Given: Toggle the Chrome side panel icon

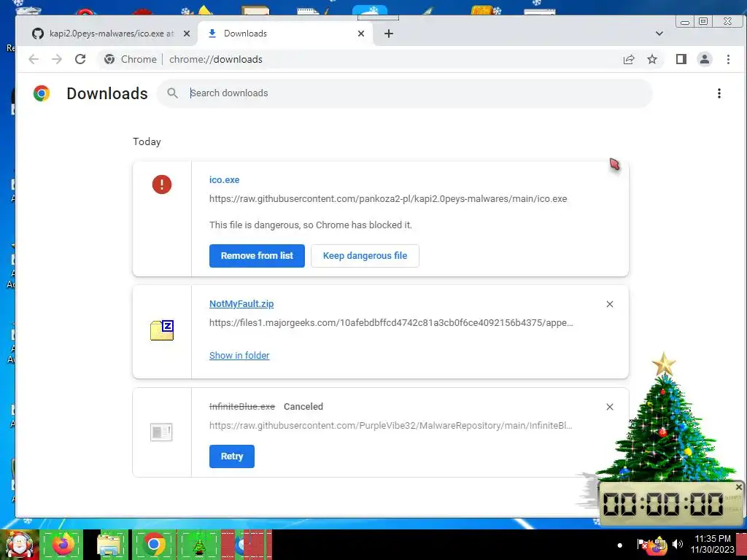Looking at the screenshot, I should (x=681, y=59).
